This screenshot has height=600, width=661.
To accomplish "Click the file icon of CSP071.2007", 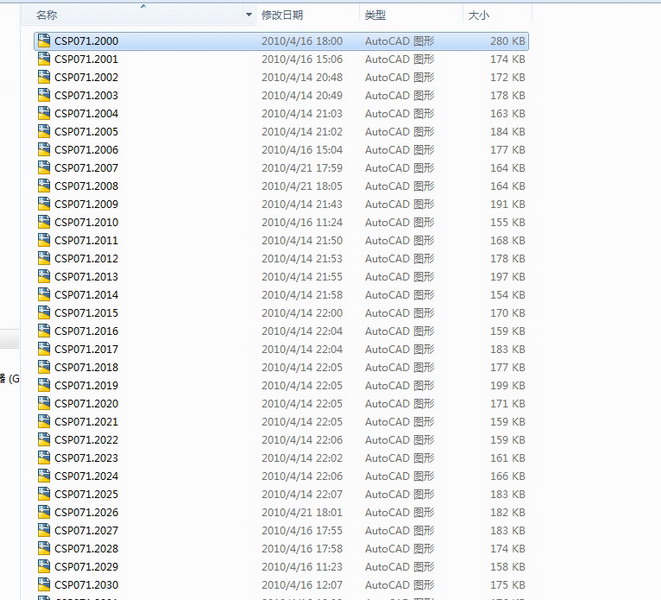I will [x=44, y=168].
